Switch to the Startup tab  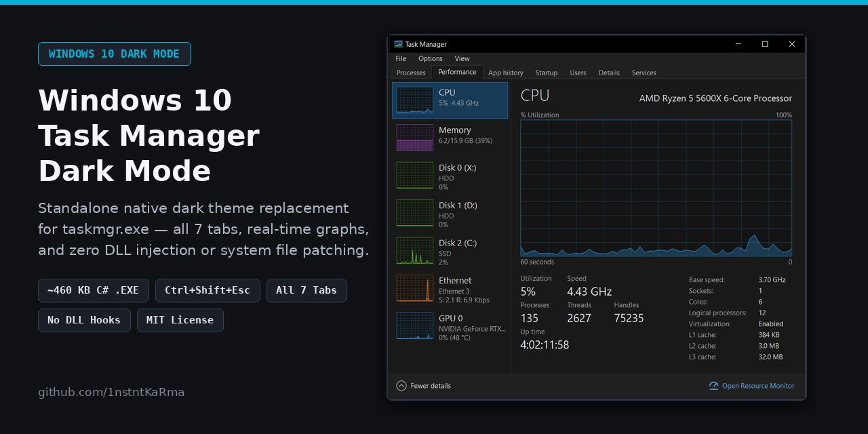pyautogui.click(x=547, y=73)
